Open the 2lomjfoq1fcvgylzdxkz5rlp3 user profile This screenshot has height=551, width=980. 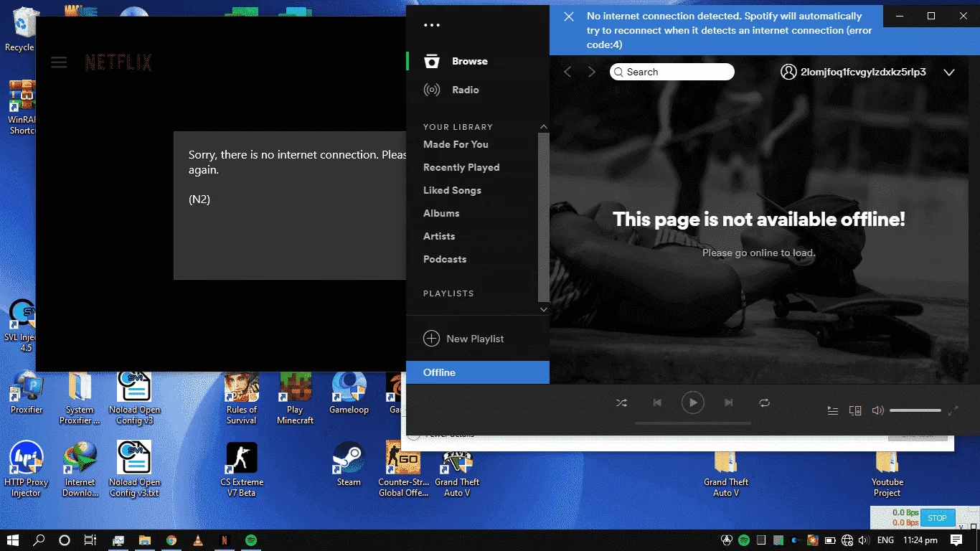[853, 72]
